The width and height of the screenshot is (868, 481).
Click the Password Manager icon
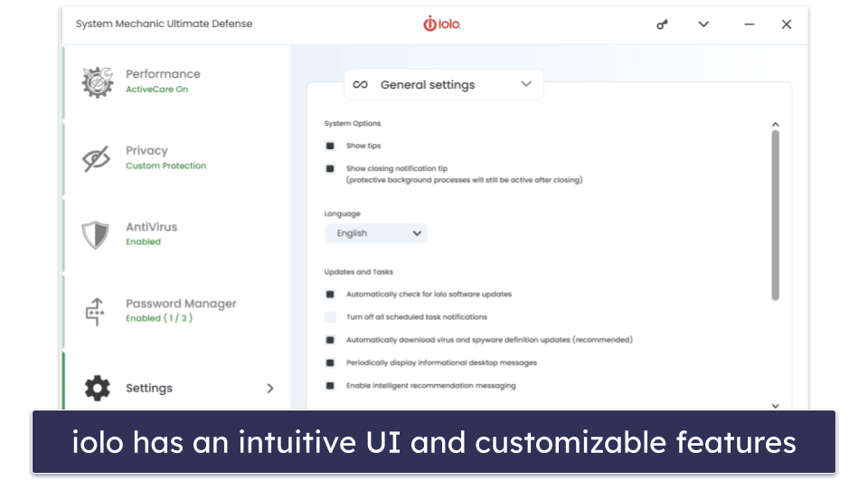click(95, 312)
